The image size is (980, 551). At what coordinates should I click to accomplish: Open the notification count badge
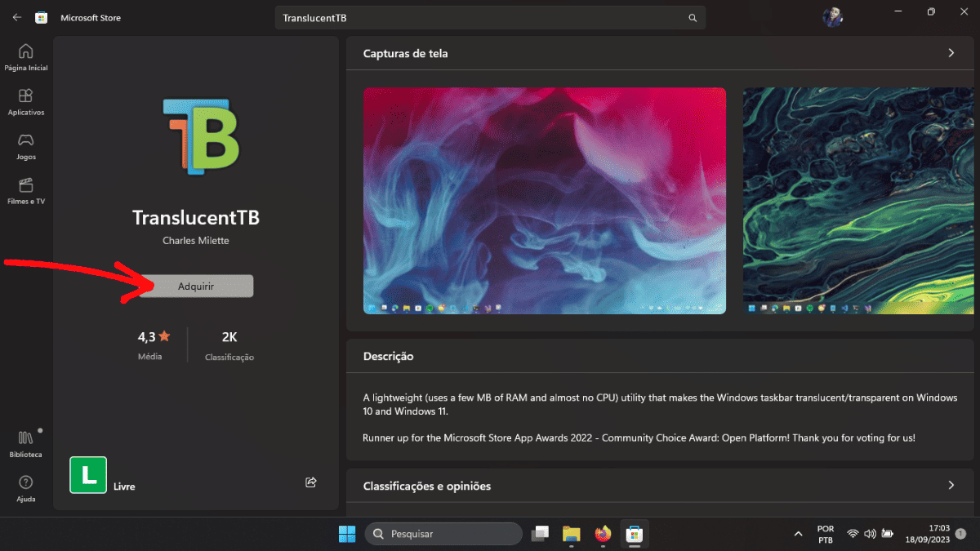point(960,534)
